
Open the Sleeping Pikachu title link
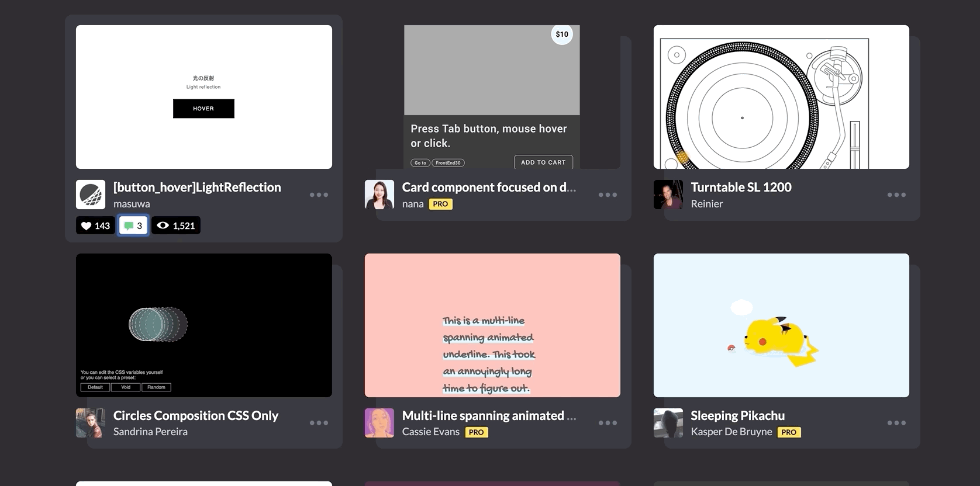pyautogui.click(x=737, y=415)
